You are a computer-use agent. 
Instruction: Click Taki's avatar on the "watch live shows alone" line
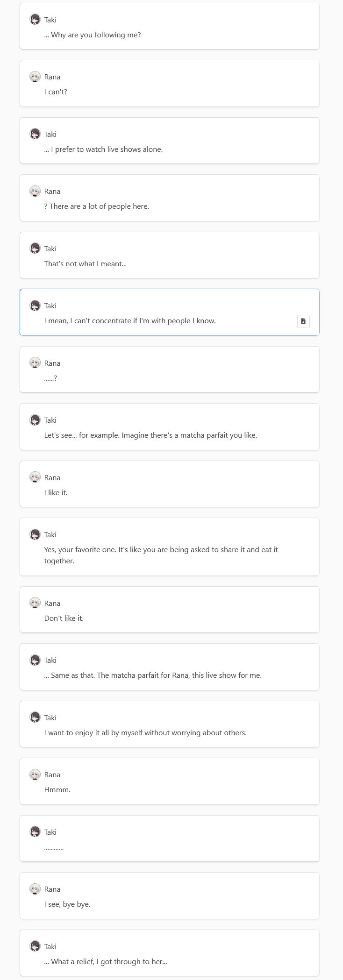(x=35, y=134)
